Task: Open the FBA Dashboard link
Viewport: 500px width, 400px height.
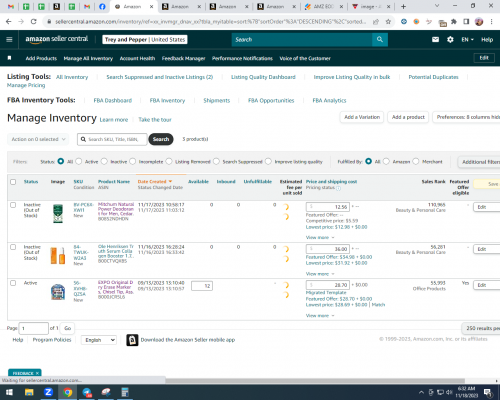Action: pos(113,100)
